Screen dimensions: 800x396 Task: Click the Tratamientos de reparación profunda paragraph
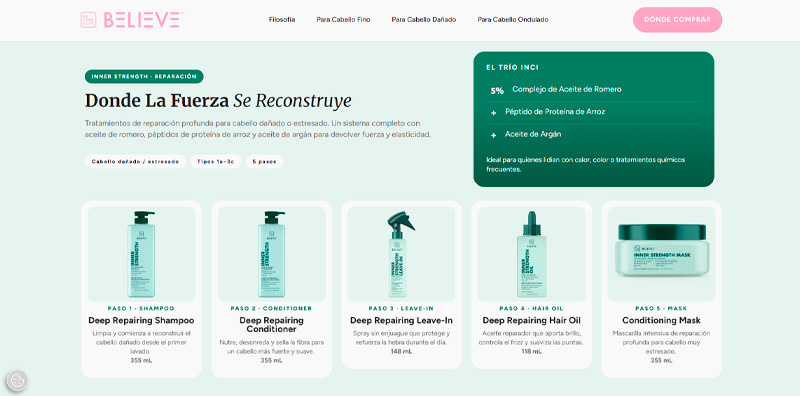click(x=258, y=129)
